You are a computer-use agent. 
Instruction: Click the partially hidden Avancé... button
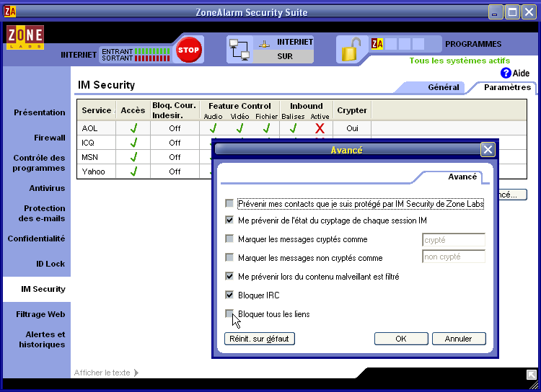tap(513, 195)
